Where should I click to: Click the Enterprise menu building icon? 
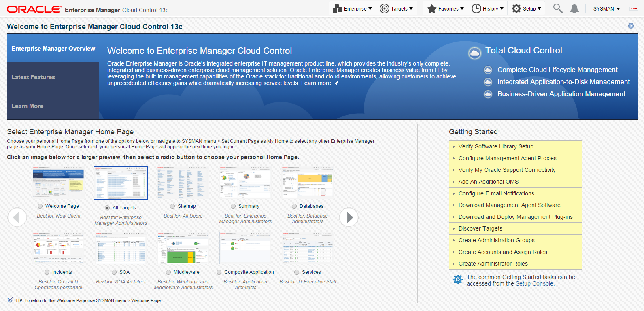[337, 8]
